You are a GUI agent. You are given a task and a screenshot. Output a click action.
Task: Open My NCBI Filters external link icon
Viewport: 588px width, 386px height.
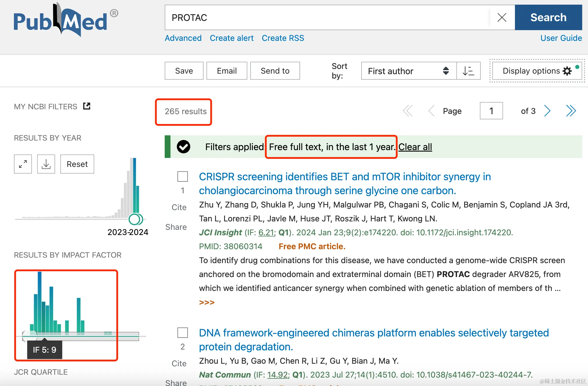click(x=87, y=106)
